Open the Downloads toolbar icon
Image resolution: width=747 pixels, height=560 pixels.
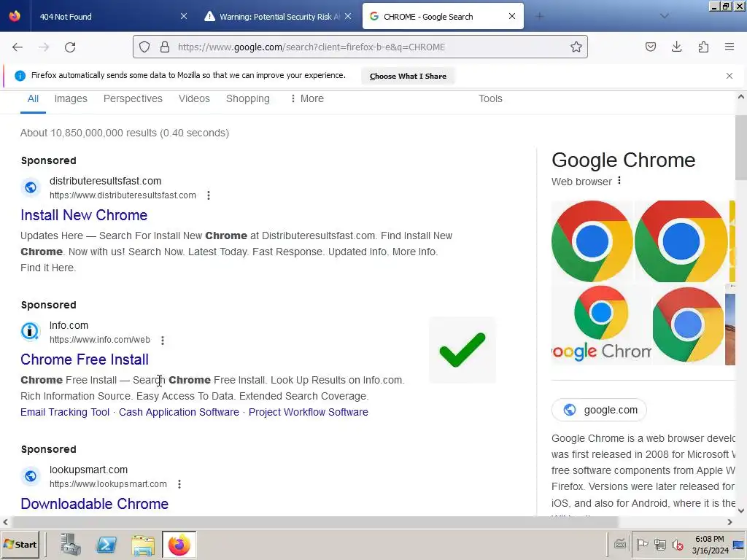[676, 47]
